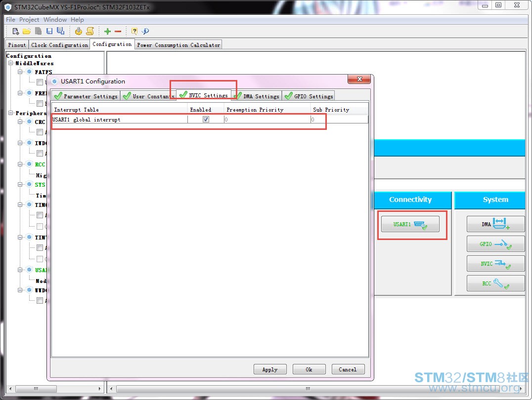Collapse the FATFS tree node
The width and height of the screenshot is (532, 400).
point(20,72)
